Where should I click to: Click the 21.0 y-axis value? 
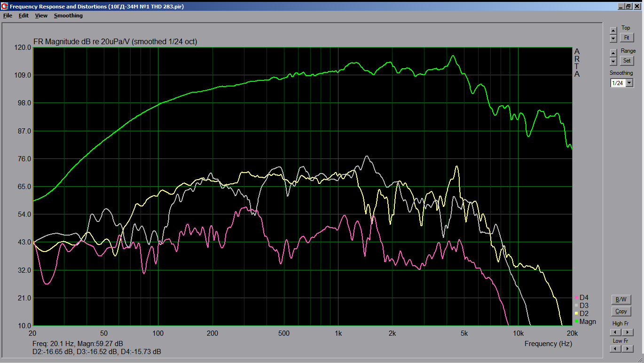[x=24, y=298]
